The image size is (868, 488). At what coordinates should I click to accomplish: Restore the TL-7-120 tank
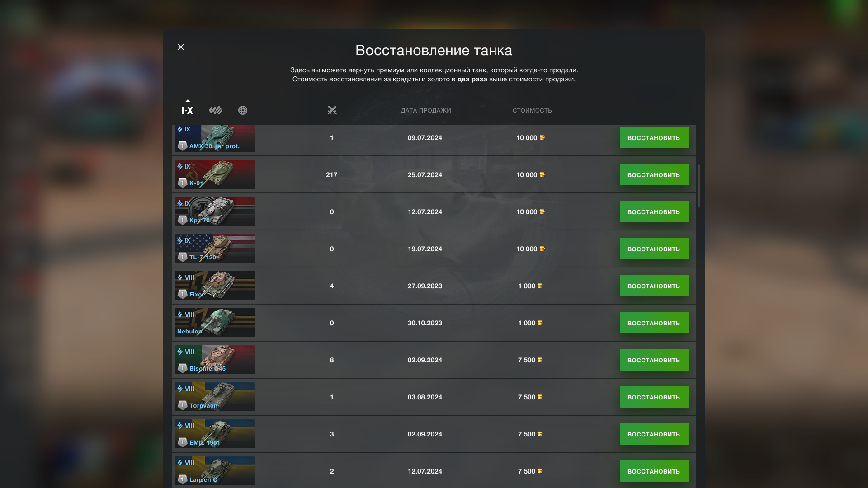coord(654,249)
